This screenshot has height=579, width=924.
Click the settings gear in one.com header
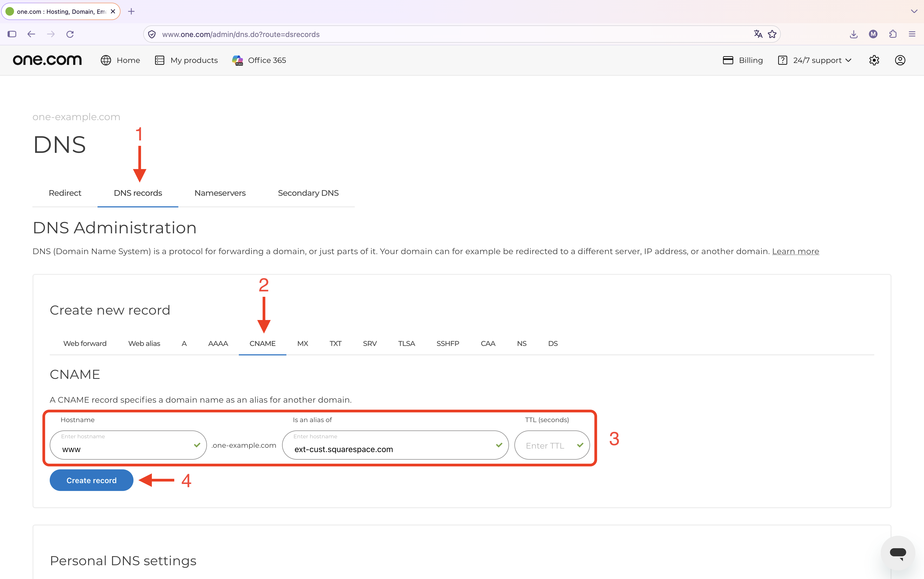(x=874, y=60)
